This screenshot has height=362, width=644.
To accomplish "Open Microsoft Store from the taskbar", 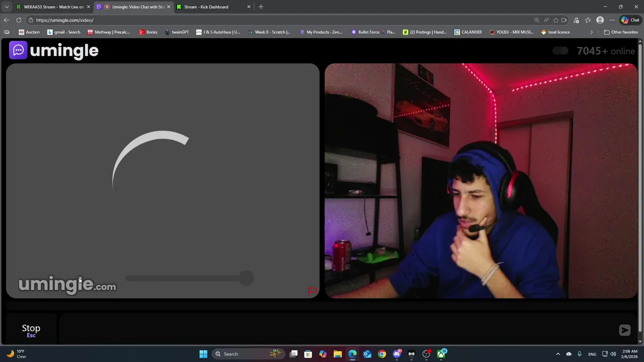I will pos(308,354).
